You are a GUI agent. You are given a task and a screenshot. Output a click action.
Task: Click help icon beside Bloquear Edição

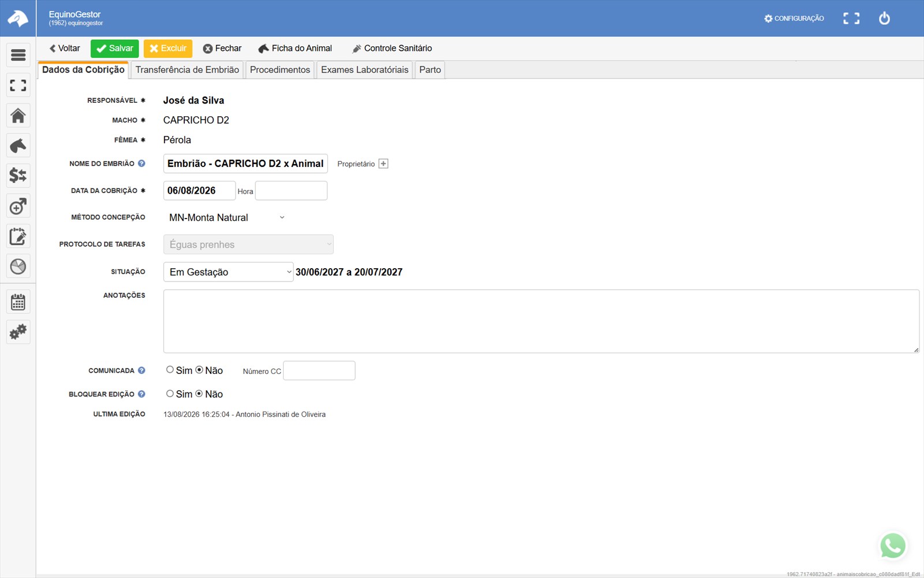click(141, 394)
